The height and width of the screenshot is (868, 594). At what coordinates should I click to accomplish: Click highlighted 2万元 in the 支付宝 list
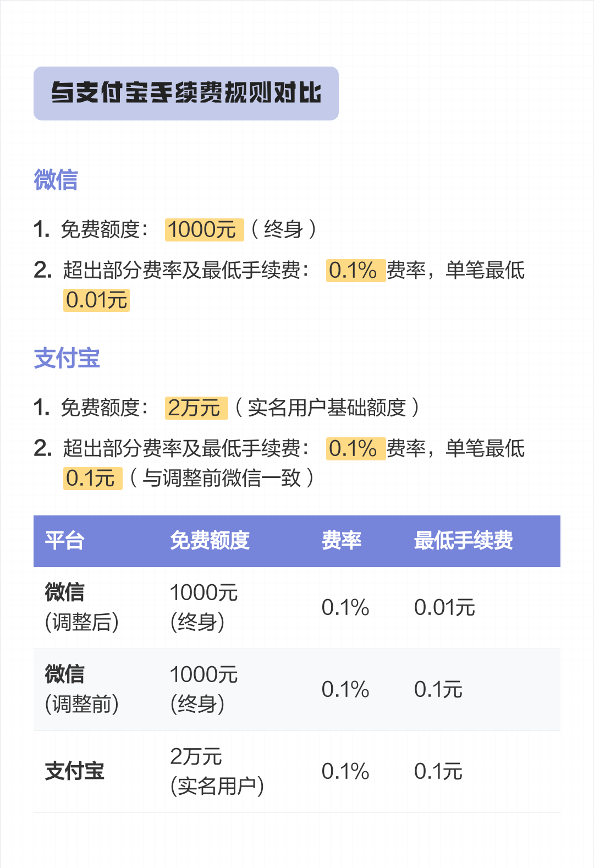tap(195, 408)
